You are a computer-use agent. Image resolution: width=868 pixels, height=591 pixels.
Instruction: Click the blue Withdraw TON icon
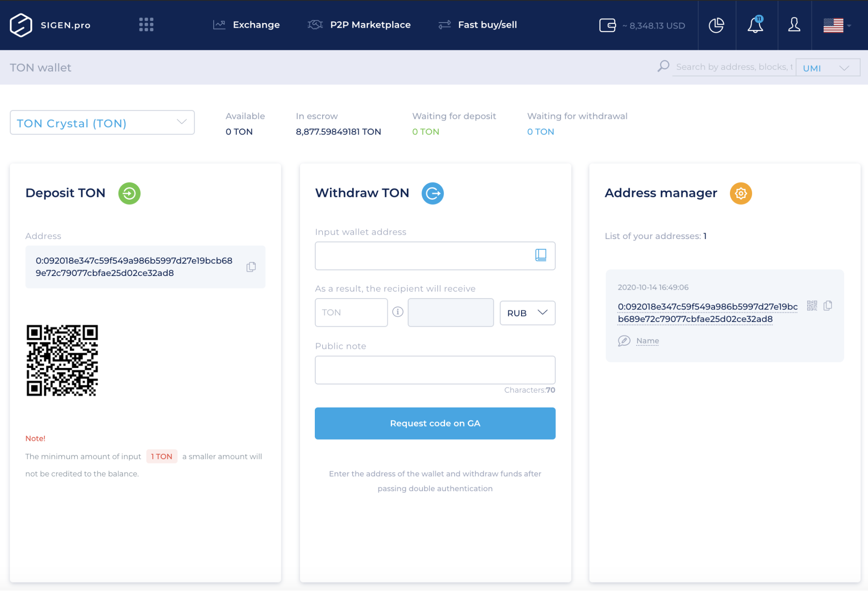(432, 194)
